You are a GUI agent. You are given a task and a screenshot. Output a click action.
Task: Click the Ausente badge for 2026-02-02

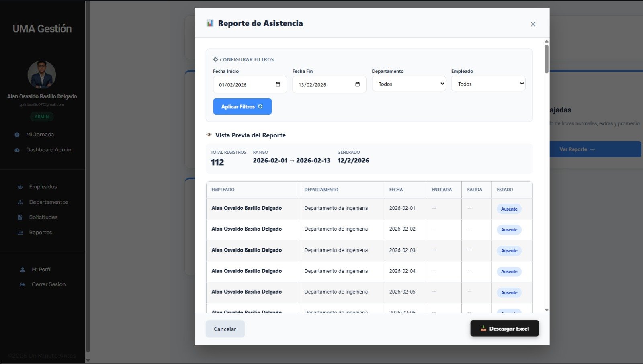tap(509, 230)
